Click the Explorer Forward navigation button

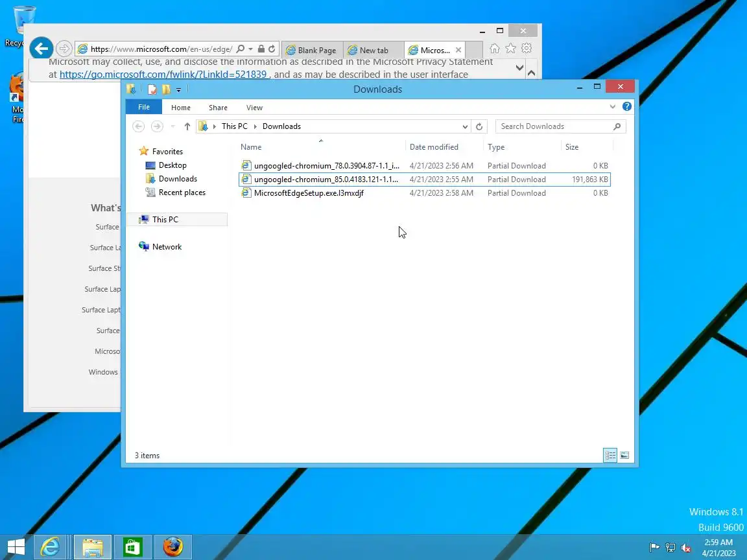click(x=157, y=126)
